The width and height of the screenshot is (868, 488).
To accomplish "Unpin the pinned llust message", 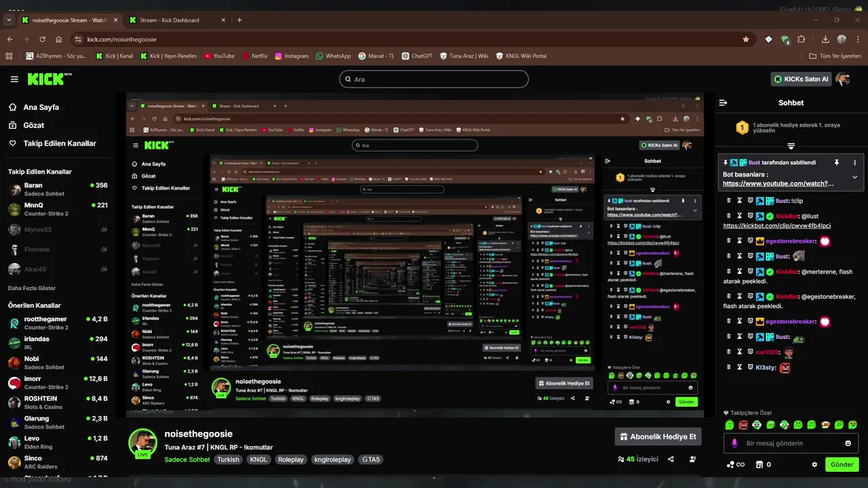I will click(836, 163).
